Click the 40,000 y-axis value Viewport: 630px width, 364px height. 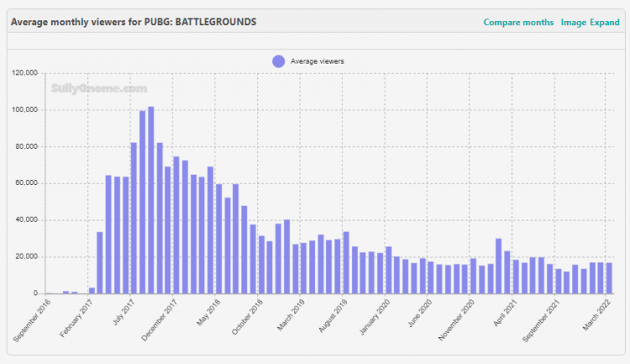tap(26, 220)
